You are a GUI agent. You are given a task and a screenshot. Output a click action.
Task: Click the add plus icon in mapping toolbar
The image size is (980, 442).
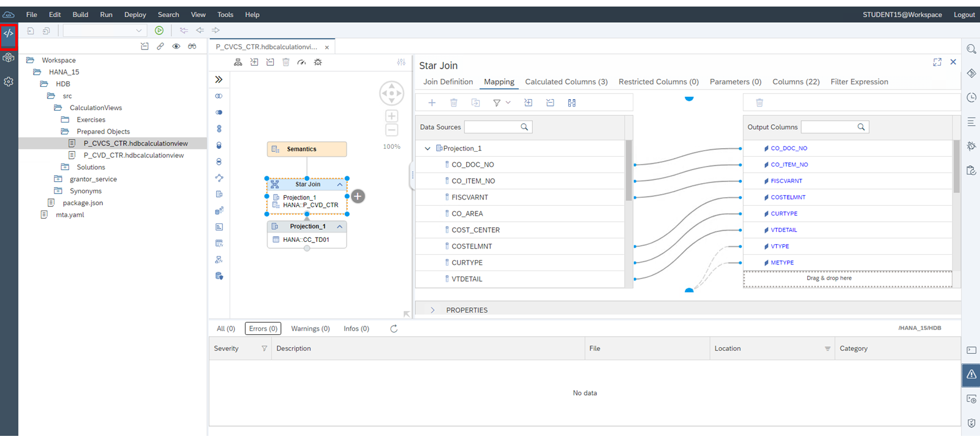[432, 103]
